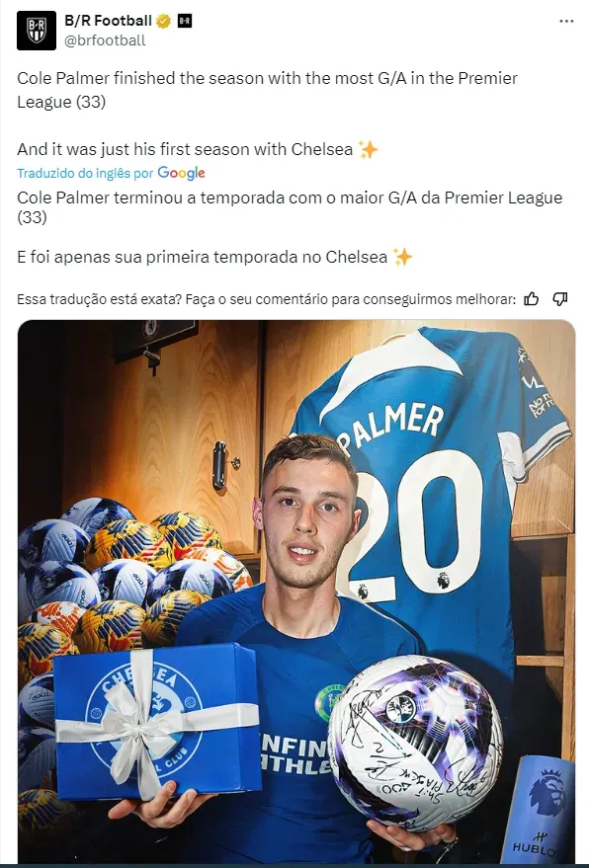The image size is (589, 868).
Task: Click the sparkles emoji after English Chelsea text
Action: (368, 149)
